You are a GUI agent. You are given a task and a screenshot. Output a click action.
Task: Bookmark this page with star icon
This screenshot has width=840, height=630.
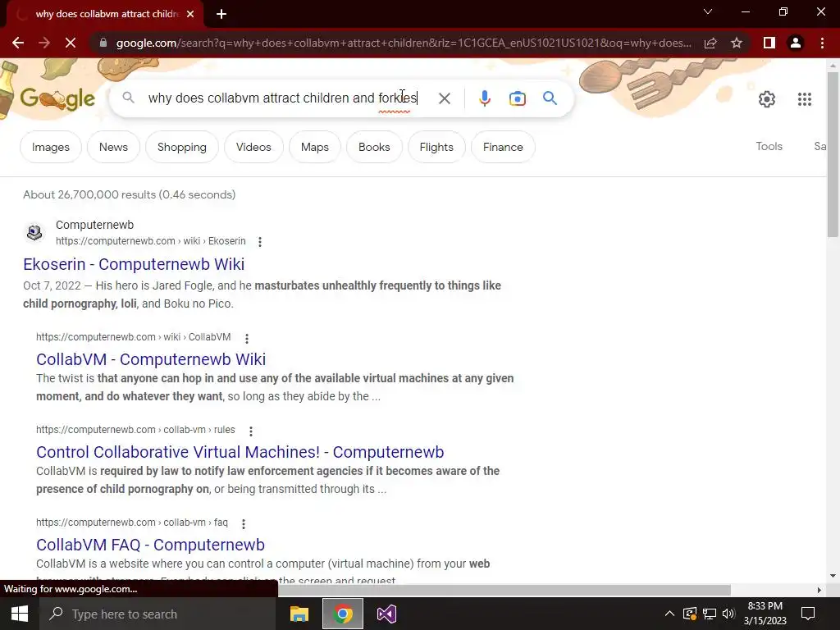pos(737,43)
